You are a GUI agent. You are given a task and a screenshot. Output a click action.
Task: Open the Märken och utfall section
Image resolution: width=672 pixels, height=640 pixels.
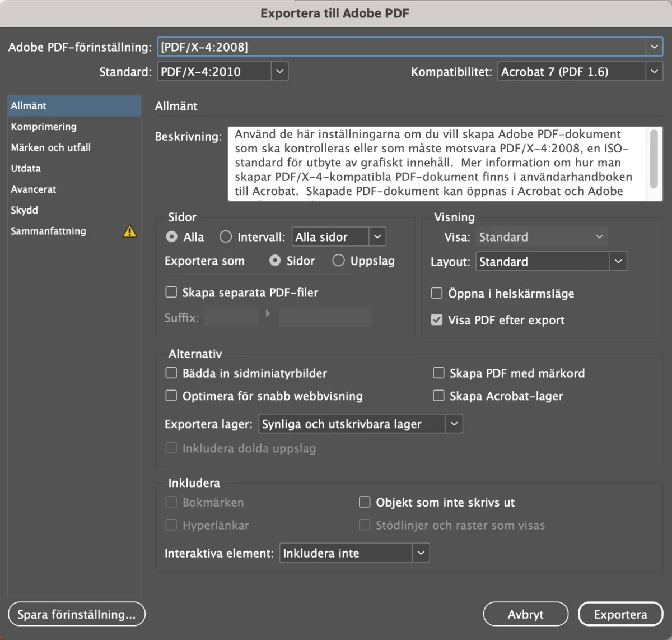coord(74,147)
